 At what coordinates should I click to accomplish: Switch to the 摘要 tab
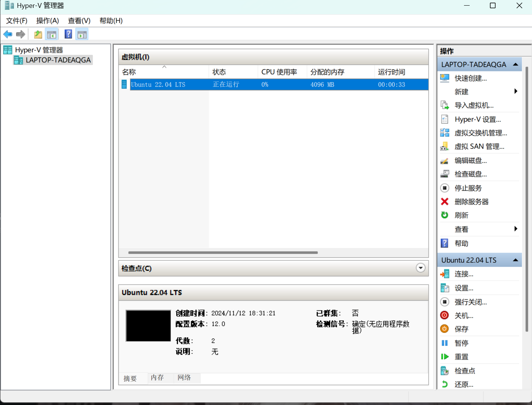click(x=130, y=378)
